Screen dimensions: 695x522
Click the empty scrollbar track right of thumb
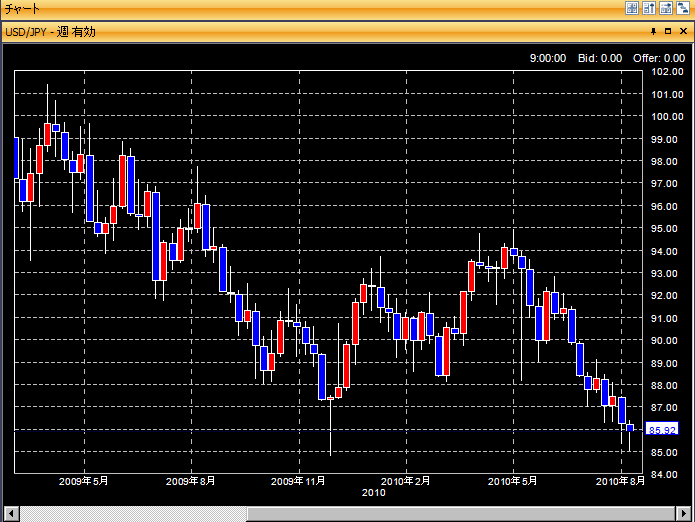[450, 514]
